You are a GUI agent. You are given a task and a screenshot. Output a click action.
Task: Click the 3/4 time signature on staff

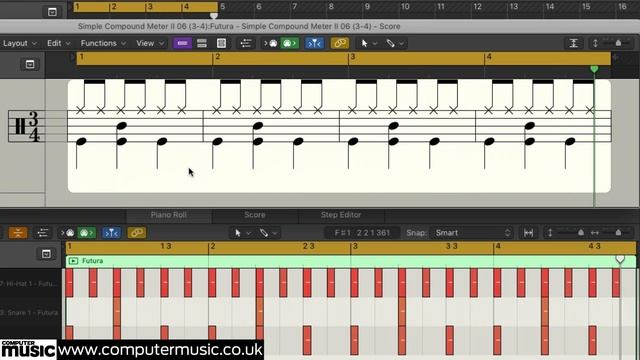click(34, 127)
